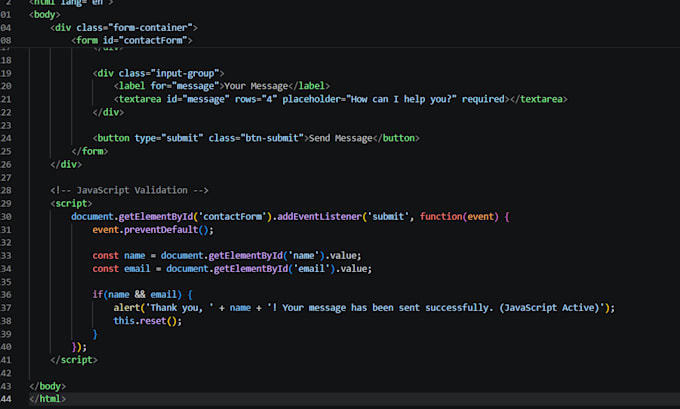Click the 'submit' string in addEventListener
The height and width of the screenshot is (409, 680).
point(388,216)
